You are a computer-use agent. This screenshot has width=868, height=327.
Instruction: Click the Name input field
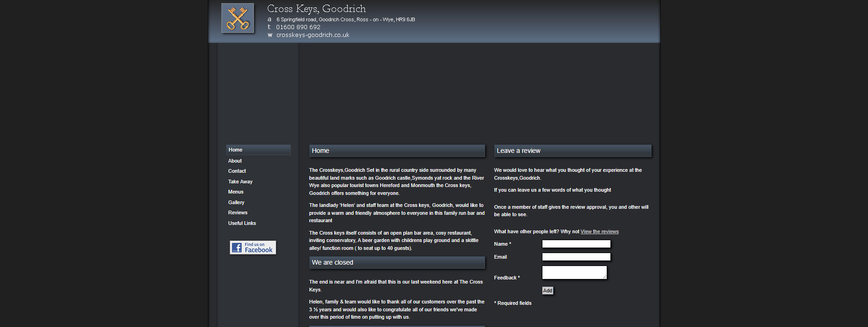coord(576,244)
